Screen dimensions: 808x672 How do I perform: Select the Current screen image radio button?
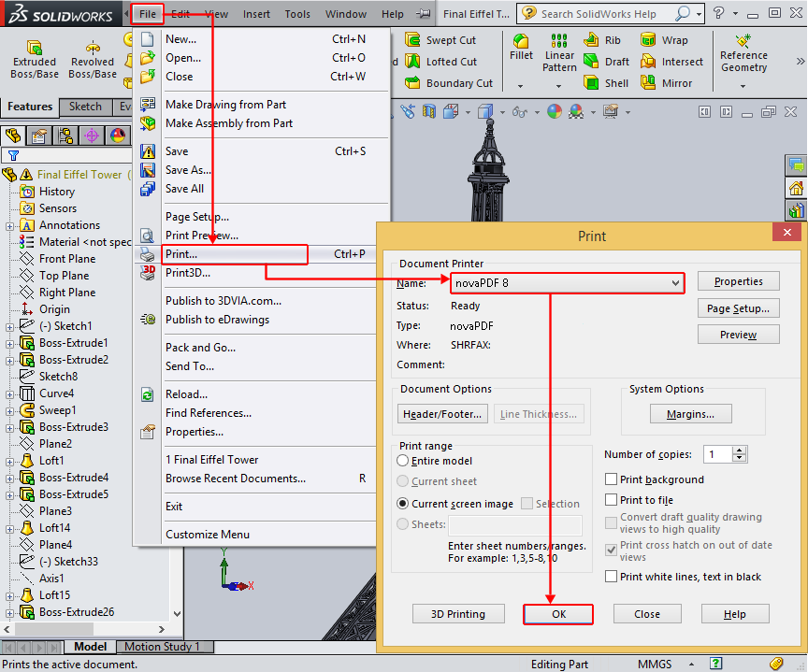click(x=402, y=503)
